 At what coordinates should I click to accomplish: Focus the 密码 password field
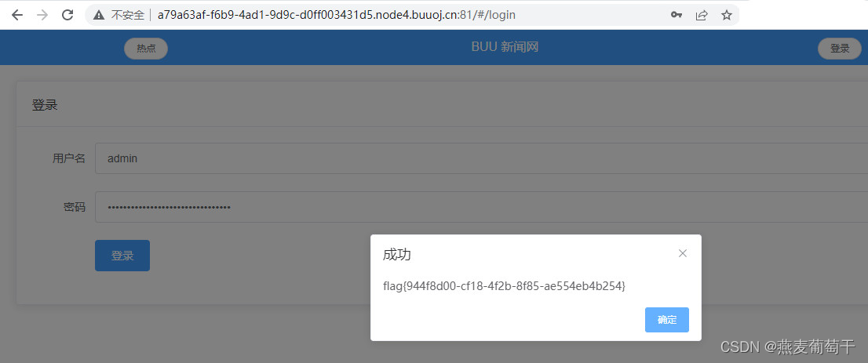pyautogui.click(x=482, y=207)
